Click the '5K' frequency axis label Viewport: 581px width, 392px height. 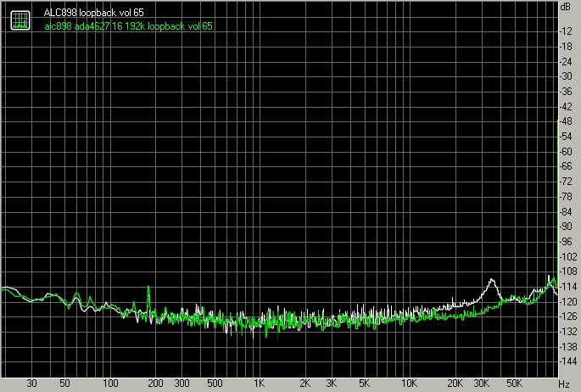click(x=364, y=384)
